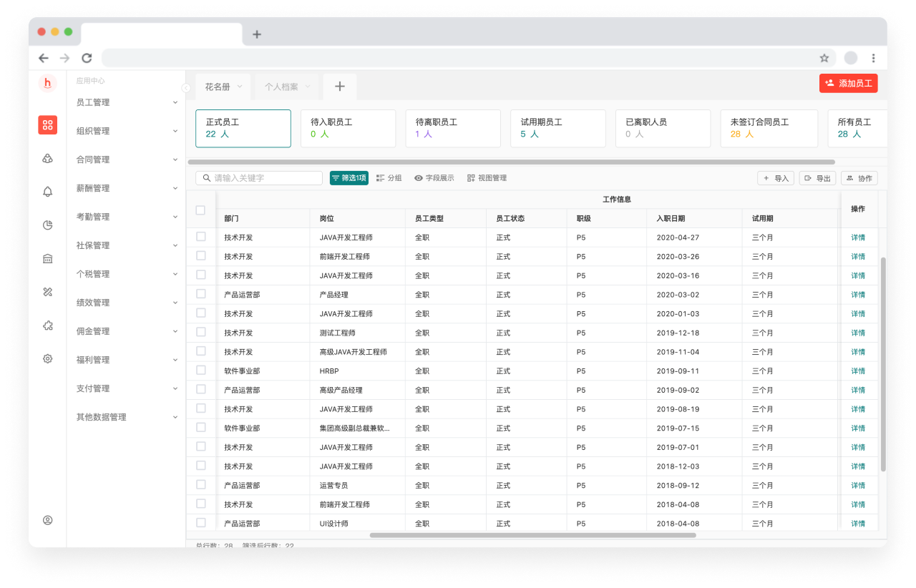The height and width of the screenshot is (588, 916).
Task: Tick the select-all checkbox in the table header
Action: (x=200, y=210)
